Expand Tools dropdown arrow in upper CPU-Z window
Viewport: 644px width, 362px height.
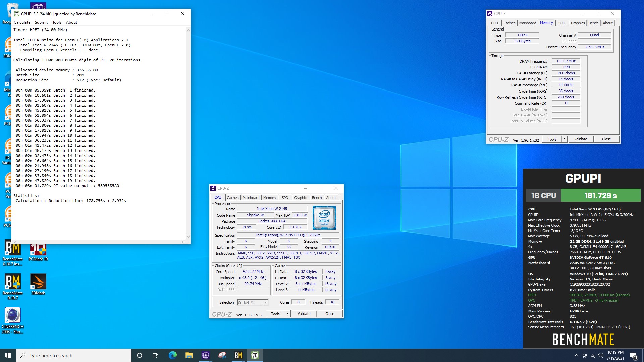(x=564, y=139)
